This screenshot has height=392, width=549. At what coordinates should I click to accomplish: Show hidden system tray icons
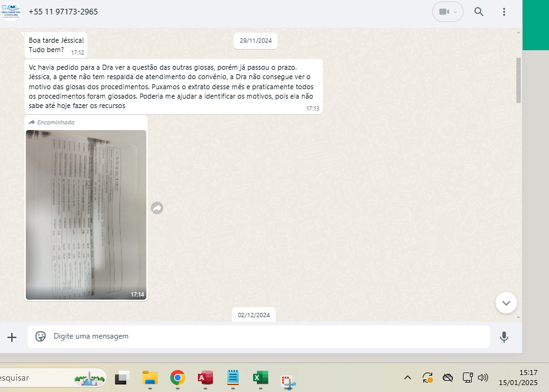point(407,378)
